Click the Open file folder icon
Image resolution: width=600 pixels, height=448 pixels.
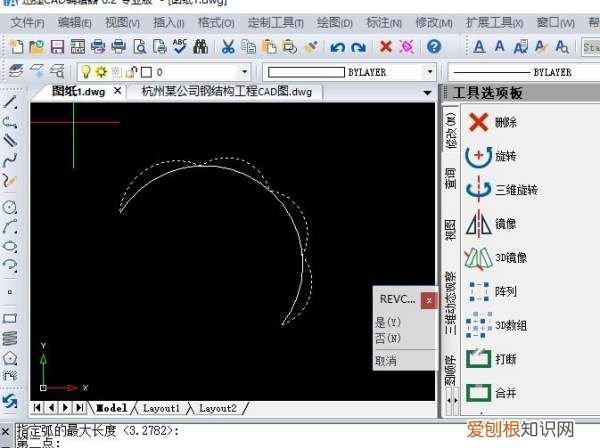click(37, 47)
